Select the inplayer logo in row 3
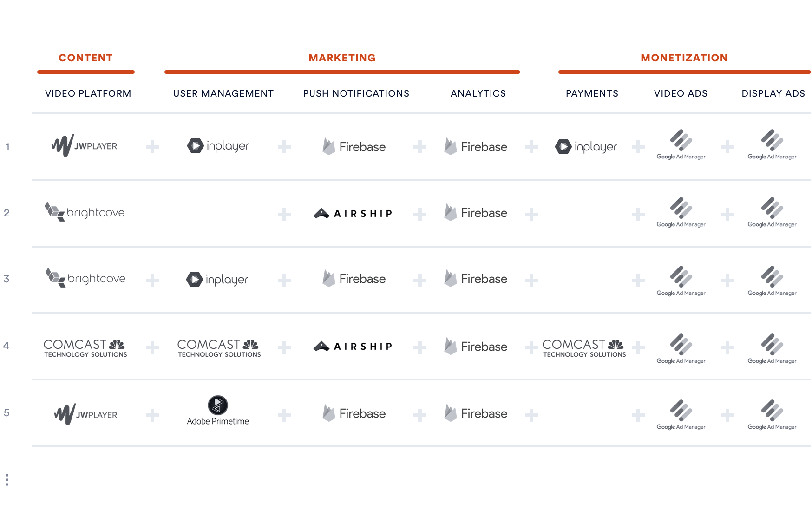 click(x=217, y=280)
